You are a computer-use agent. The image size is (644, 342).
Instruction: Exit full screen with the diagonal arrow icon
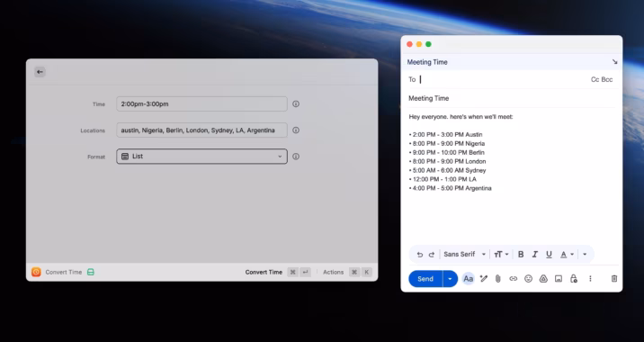[615, 62]
